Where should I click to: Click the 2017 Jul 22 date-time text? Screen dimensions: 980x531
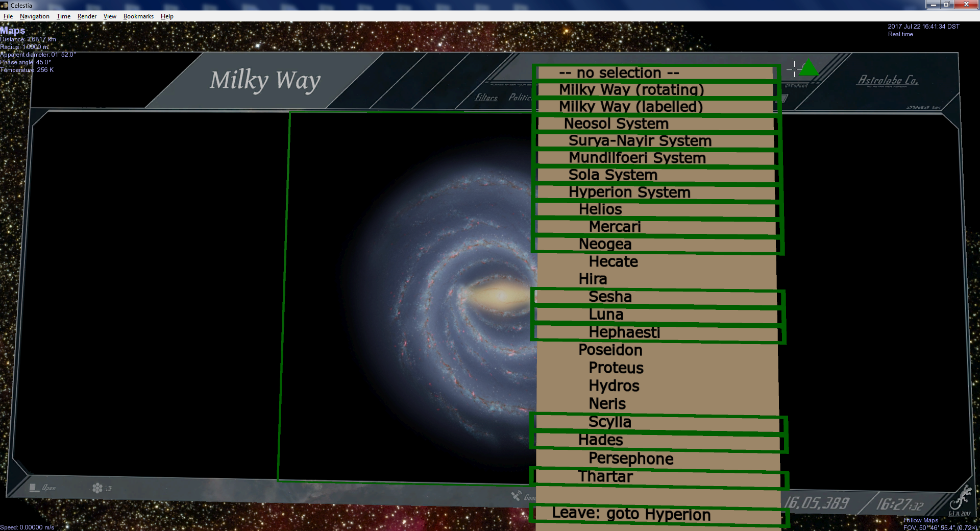pyautogui.click(x=923, y=27)
